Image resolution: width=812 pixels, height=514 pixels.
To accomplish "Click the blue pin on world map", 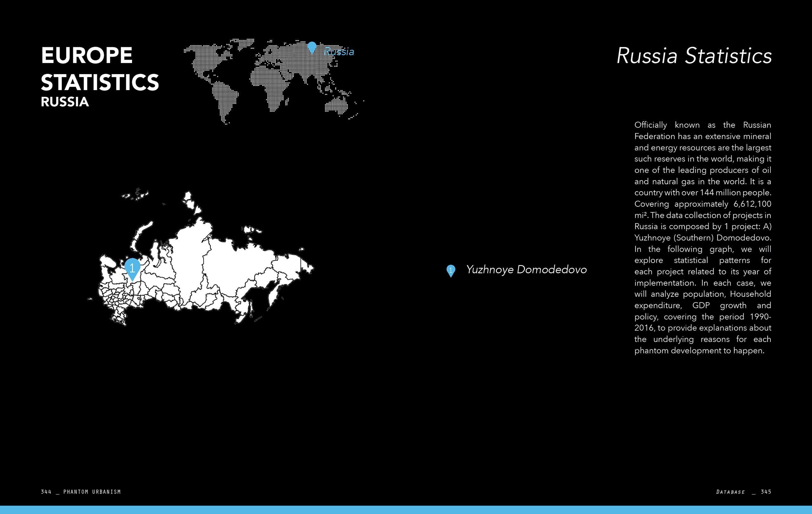I will click(312, 47).
